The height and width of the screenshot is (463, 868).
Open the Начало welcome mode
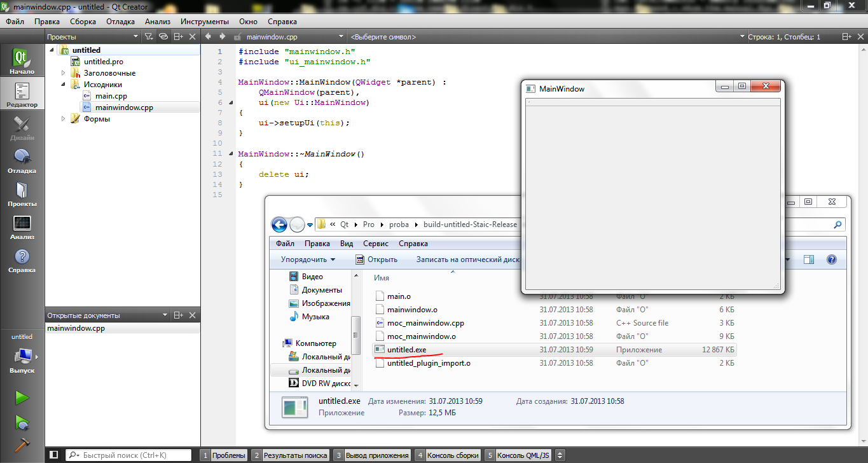22,61
